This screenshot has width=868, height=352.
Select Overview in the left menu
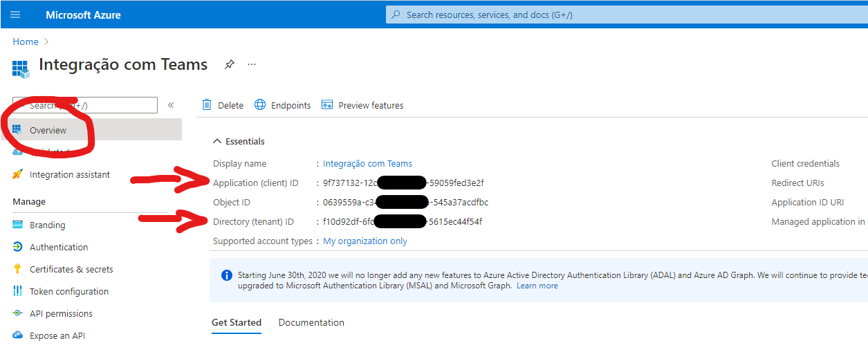coord(91,130)
